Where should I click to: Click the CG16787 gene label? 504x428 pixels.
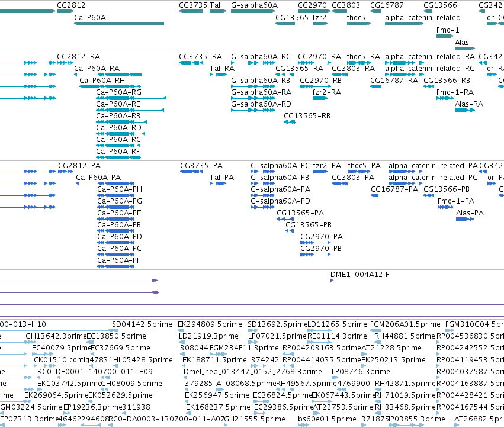point(387,5)
